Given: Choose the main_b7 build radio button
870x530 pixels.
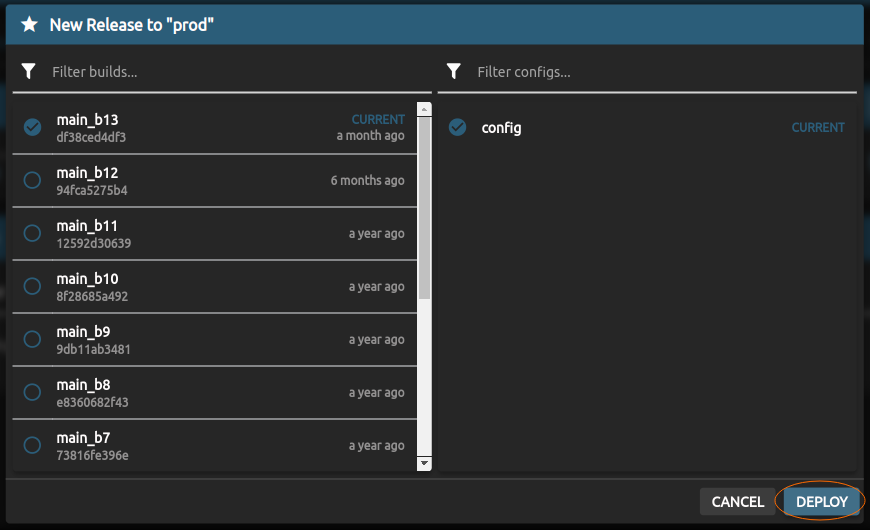Looking at the screenshot, I should tap(32, 445).
